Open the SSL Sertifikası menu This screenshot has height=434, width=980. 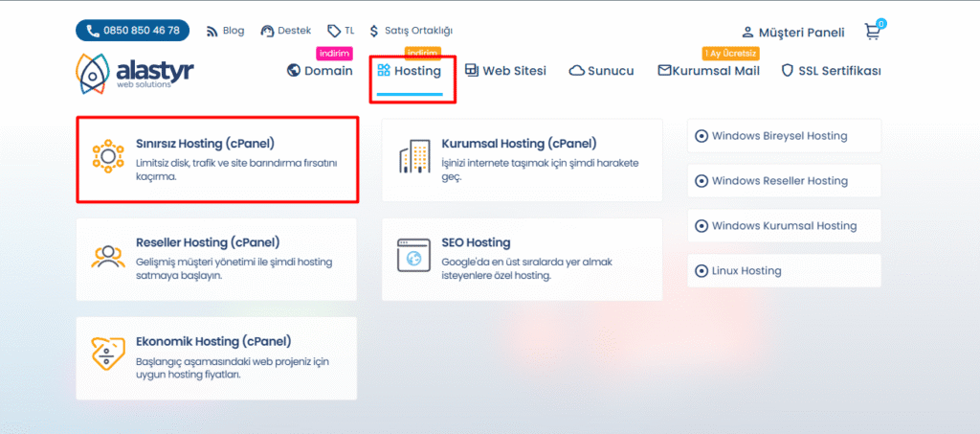[840, 71]
